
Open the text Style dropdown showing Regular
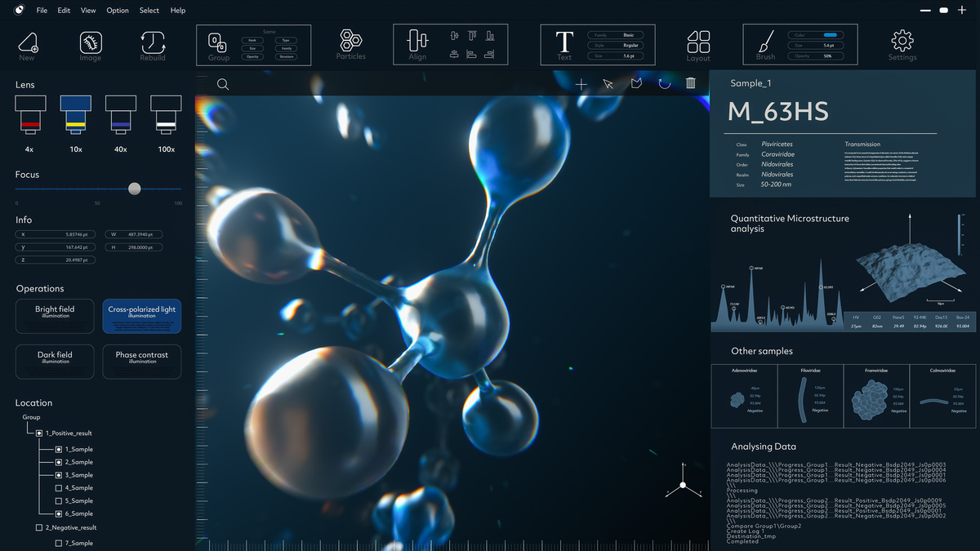(x=629, y=46)
